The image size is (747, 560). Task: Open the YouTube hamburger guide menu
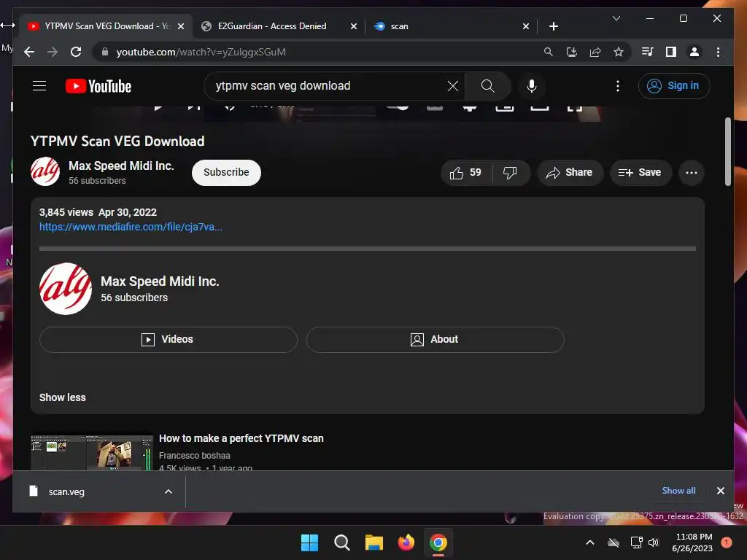(x=39, y=86)
